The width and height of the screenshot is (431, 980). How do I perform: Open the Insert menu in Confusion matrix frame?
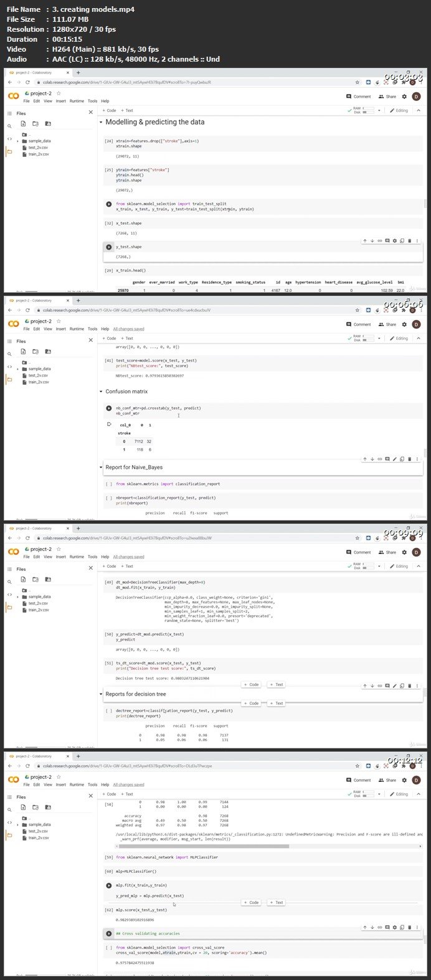(x=61, y=329)
